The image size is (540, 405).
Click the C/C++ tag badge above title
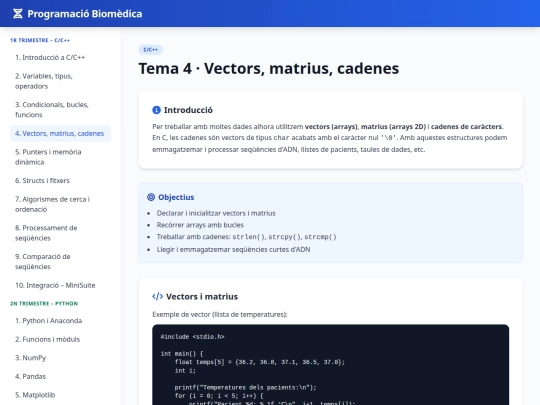pyautogui.click(x=150, y=50)
